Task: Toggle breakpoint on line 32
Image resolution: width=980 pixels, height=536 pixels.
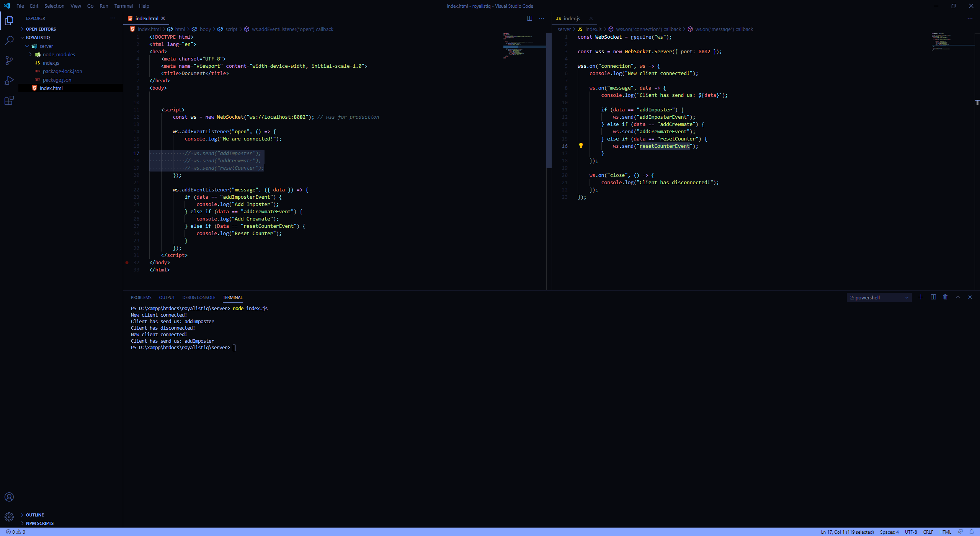Action: click(127, 263)
